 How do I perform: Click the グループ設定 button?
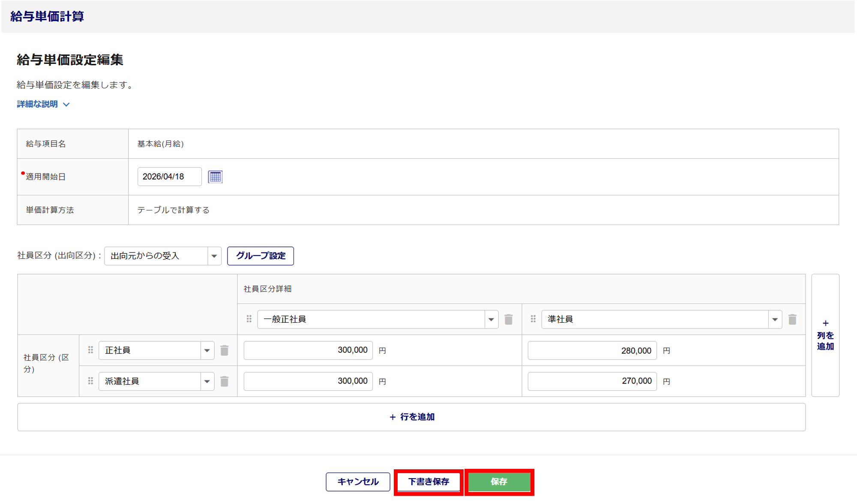[x=260, y=256]
